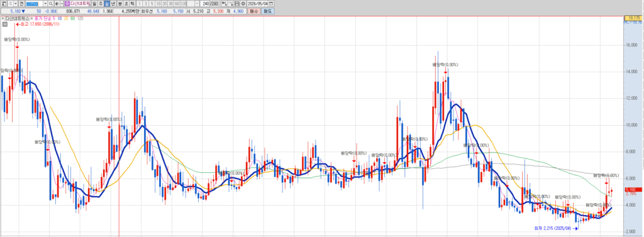The width and height of the screenshot is (644, 237).
Task: Click the 다산네트웍스 chart legend label
Action: click(17, 19)
